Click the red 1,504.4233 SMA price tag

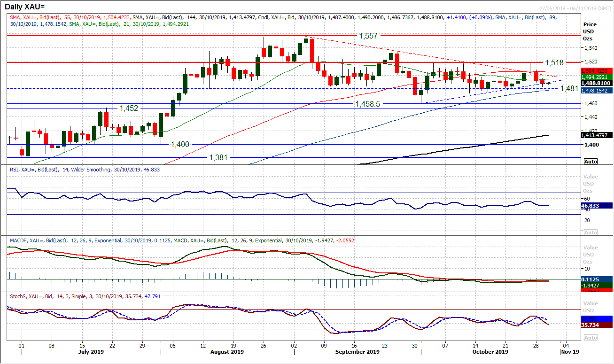tap(597, 71)
